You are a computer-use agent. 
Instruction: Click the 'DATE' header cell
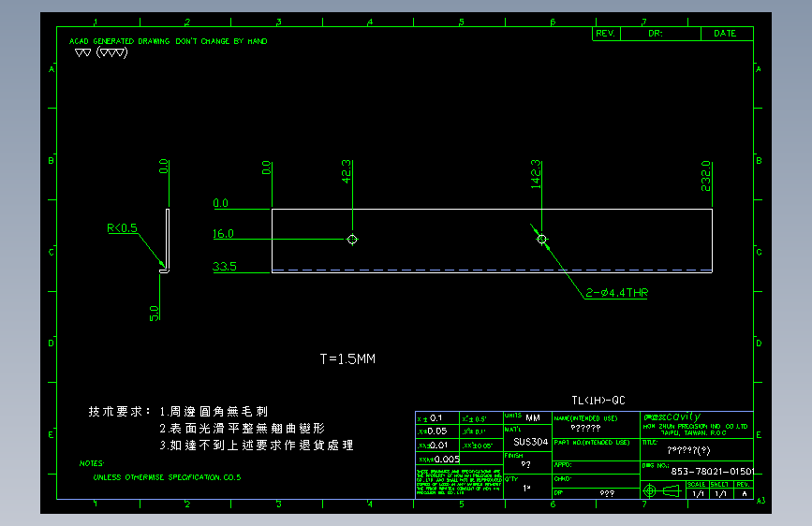727,33
